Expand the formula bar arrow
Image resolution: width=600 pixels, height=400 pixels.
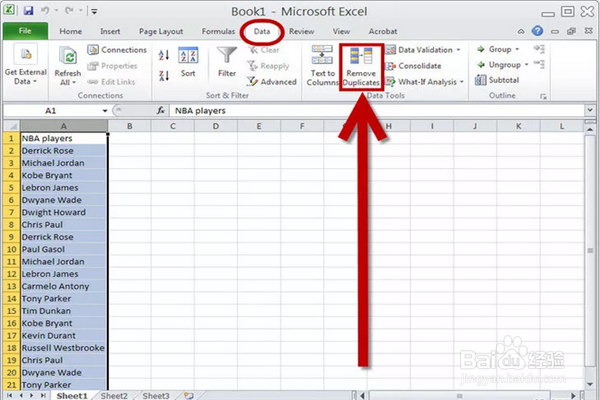(590, 110)
